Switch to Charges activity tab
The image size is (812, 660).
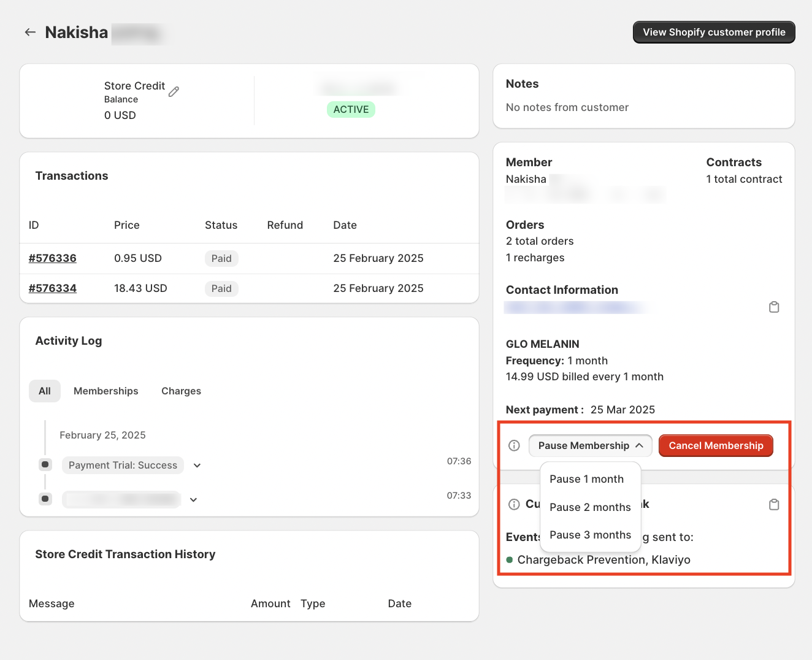click(x=181, y=391)
